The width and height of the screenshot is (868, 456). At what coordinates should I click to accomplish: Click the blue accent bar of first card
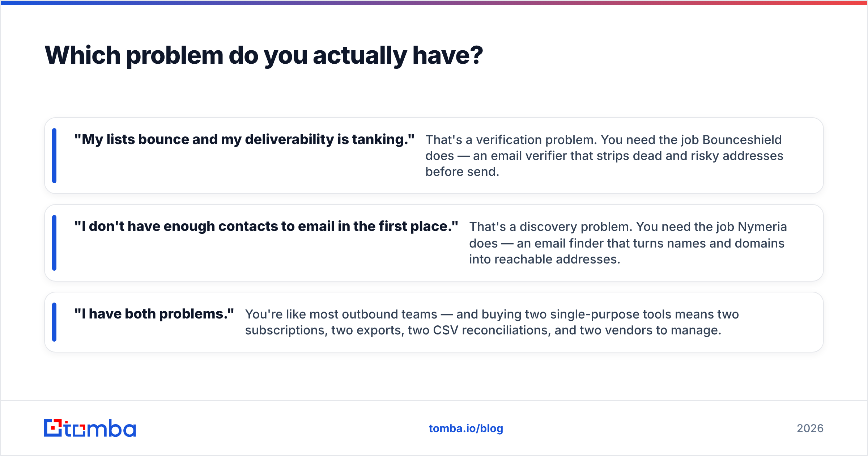click(x=54, y=156)
